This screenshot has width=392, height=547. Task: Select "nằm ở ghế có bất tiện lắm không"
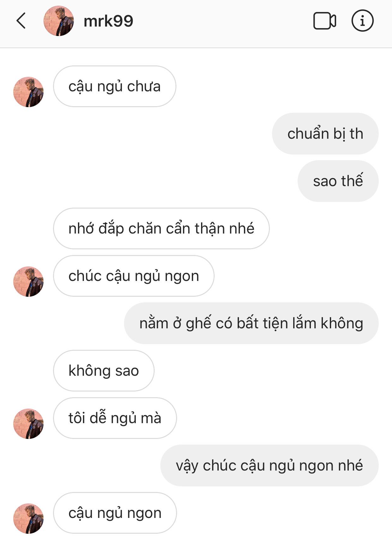click(x=251, y=323)
